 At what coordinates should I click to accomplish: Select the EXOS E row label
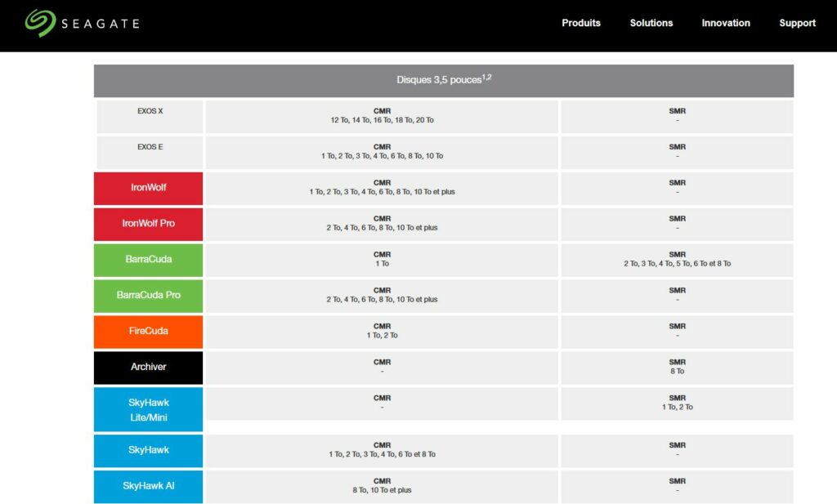tap(150, 152)
